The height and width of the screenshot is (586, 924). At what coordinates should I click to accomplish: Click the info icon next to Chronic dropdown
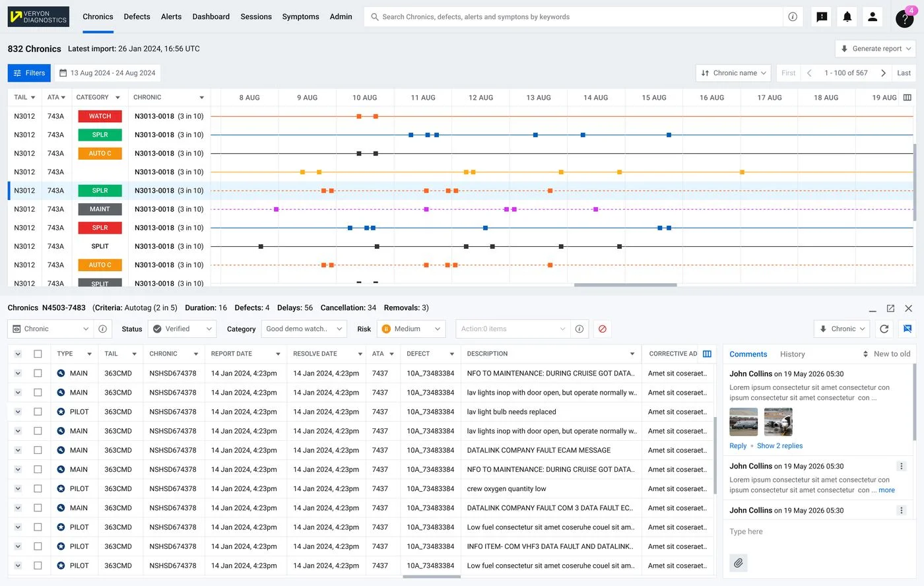102,329
